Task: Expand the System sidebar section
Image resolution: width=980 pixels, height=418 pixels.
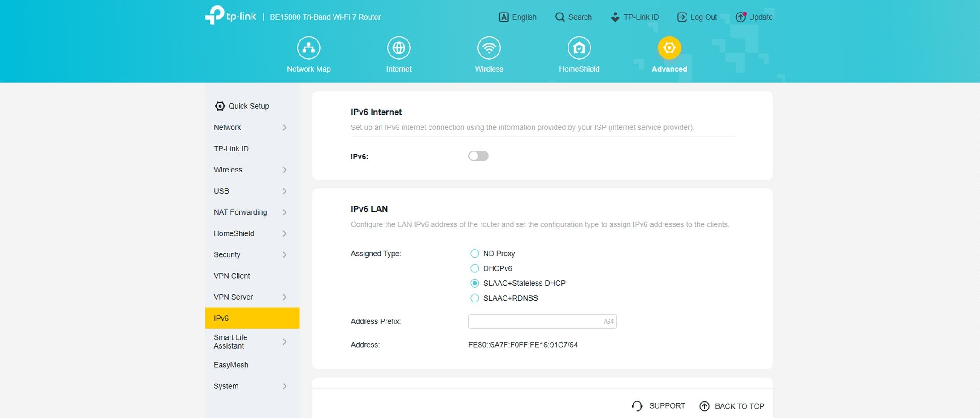Action: tap(250, 386)
